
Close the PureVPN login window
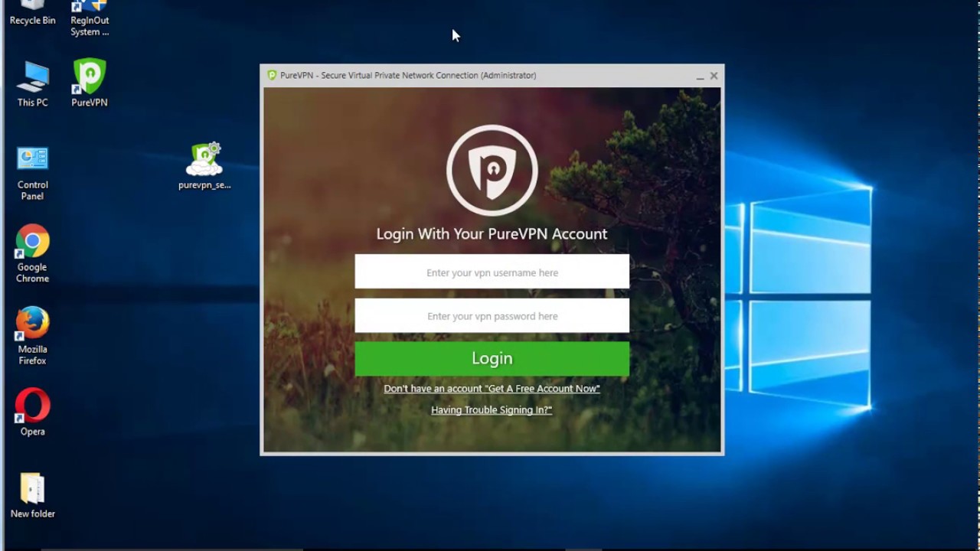pos(714,76)
